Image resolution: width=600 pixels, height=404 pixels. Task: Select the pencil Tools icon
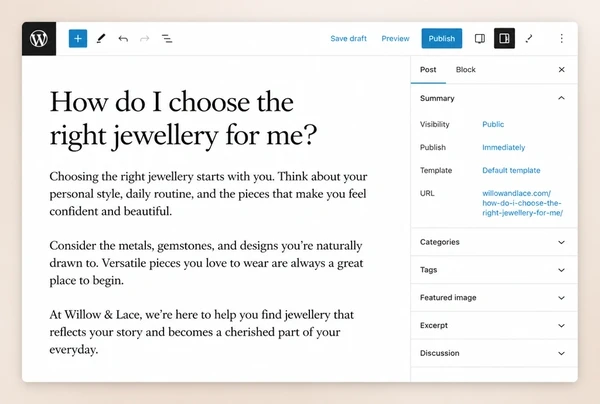pos(101,39)
